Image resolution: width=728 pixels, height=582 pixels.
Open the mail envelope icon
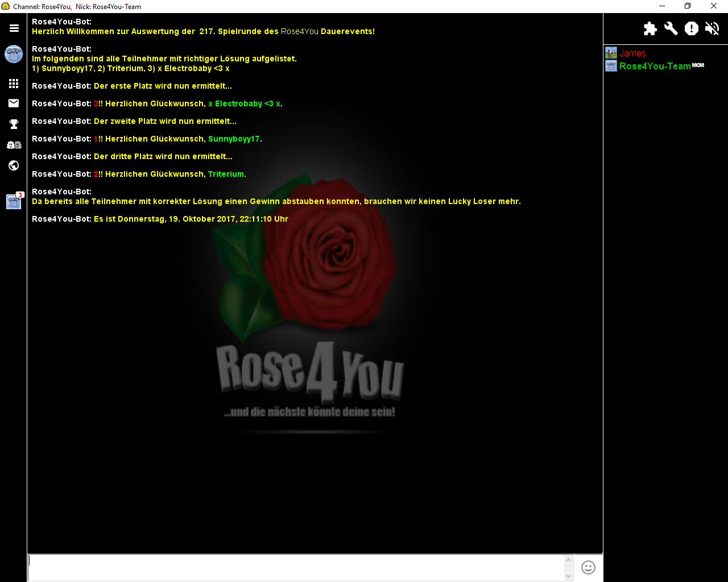pyautogui.click(x=14, y=103)
